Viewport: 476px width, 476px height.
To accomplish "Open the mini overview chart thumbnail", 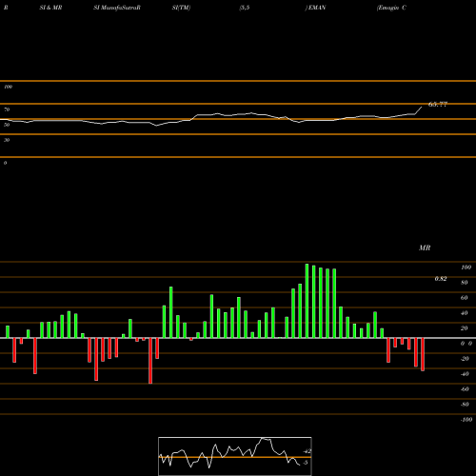I will point(235,456).
